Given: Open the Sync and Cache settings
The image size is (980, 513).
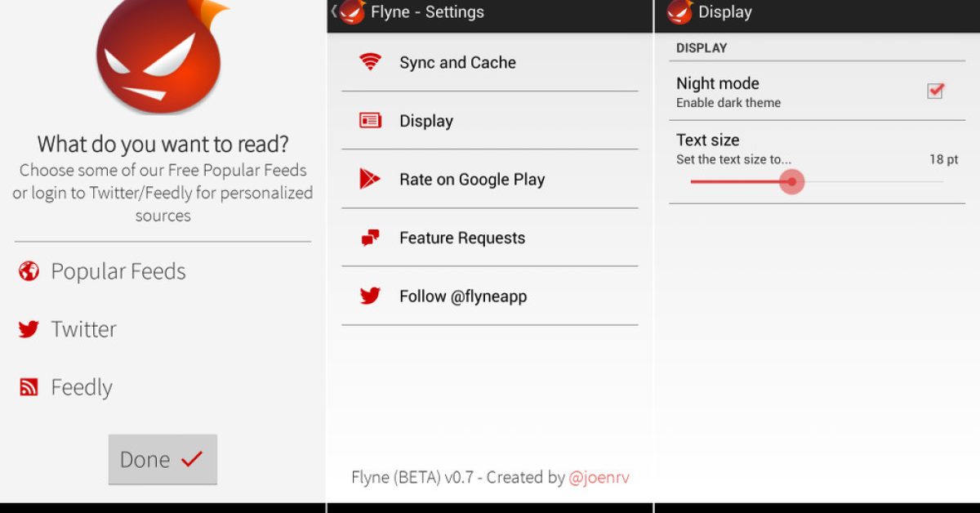Looking at the screenshot, I should (x=457, y=63).
